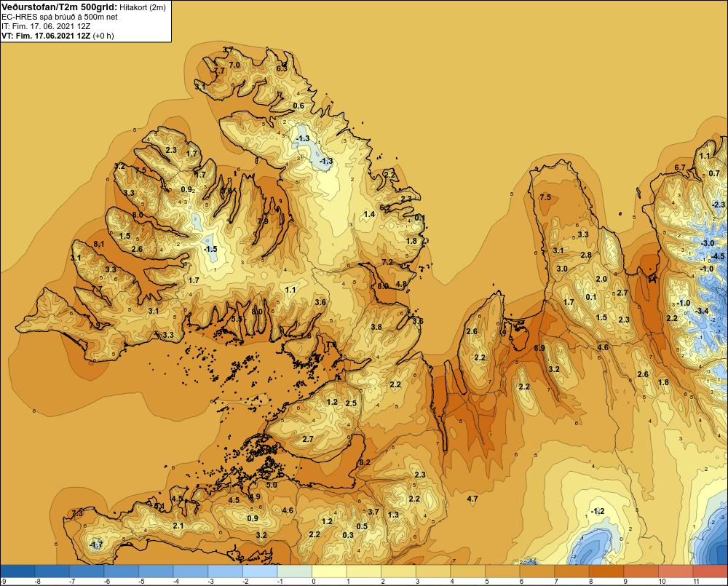
Task: Click the 4.9 temperature value on the map
Action: [x=254, y=497]
